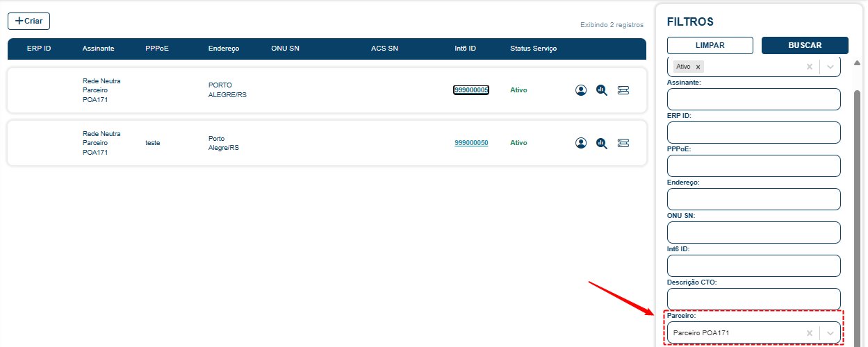Open the Parceiro POA171 combo box
Viewport: 868px width, 347px height.
(753, 333)
